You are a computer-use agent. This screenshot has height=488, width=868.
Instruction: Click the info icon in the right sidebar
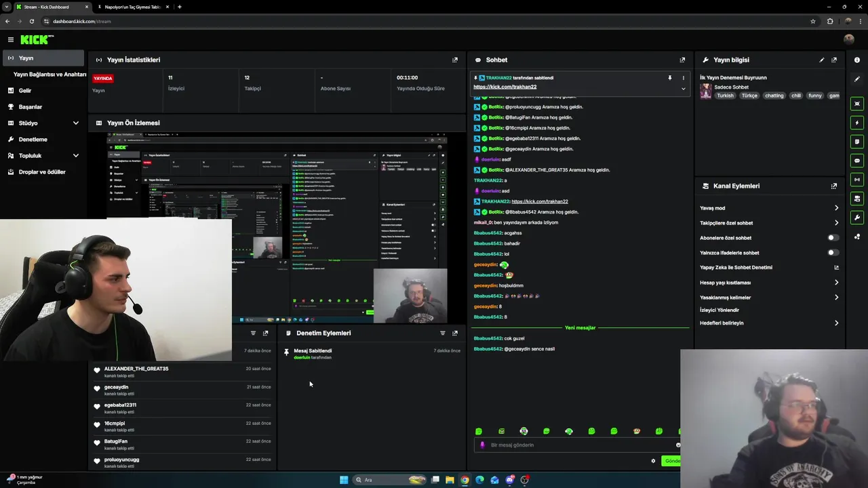(857, 60)
